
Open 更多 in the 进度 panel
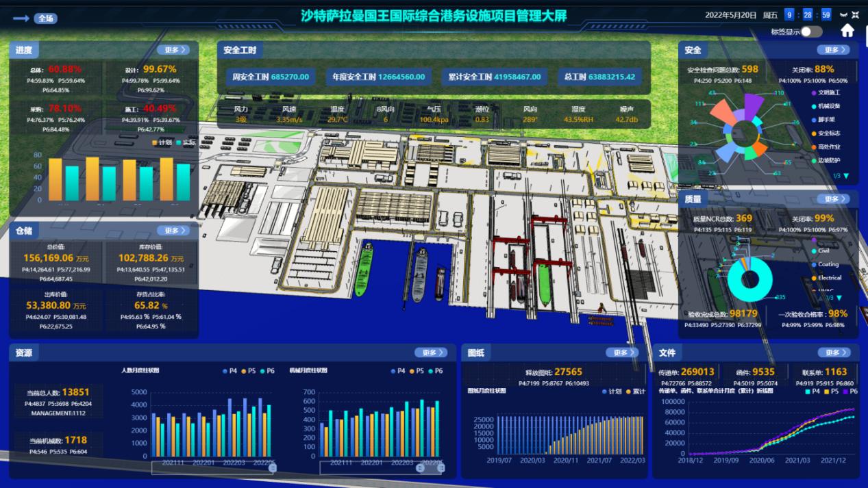pyautogui.click(x=173, y=50)
